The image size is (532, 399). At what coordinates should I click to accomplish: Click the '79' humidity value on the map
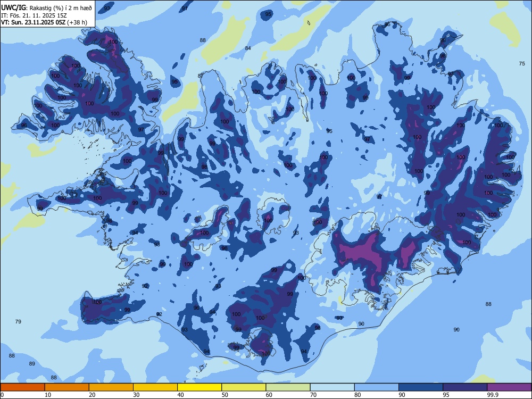click(x=18, y=321)
